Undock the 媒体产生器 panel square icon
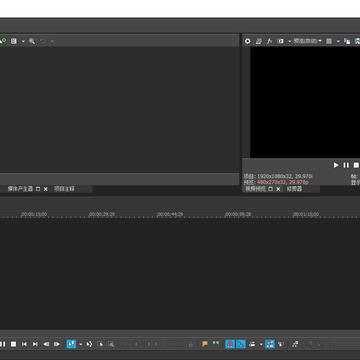 click(38, 189)
